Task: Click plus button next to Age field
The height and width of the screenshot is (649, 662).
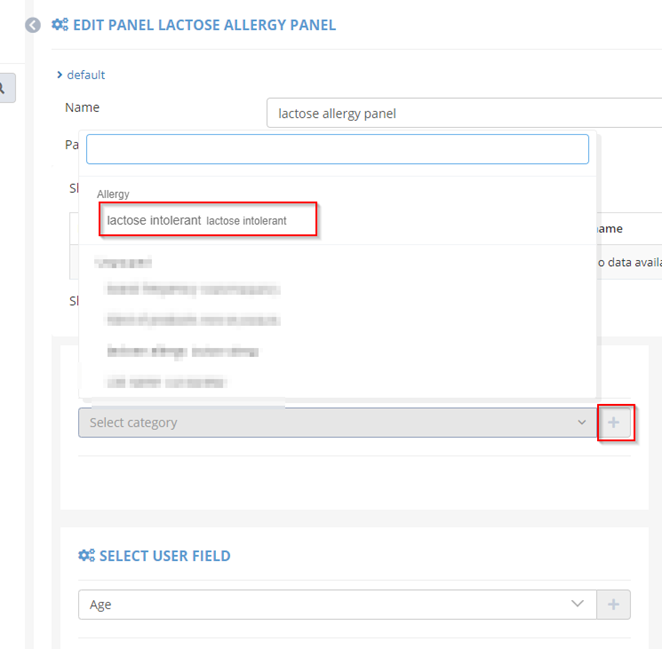Action: click(614, 604)
